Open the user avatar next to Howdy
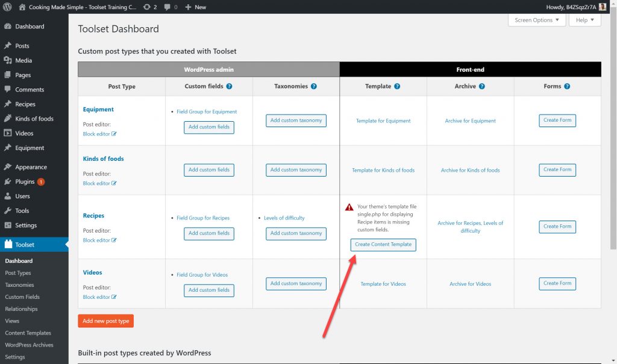 (x=602, y=7)
